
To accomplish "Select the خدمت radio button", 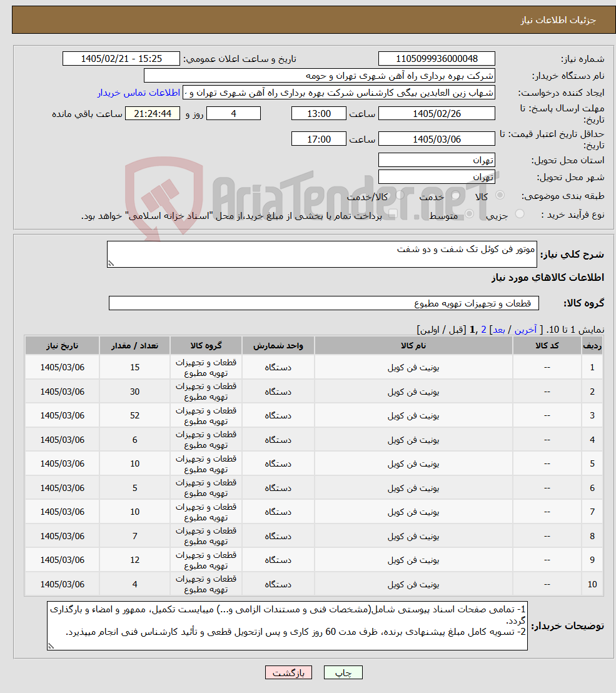I will pyautogui.click(x=456, y=195).
